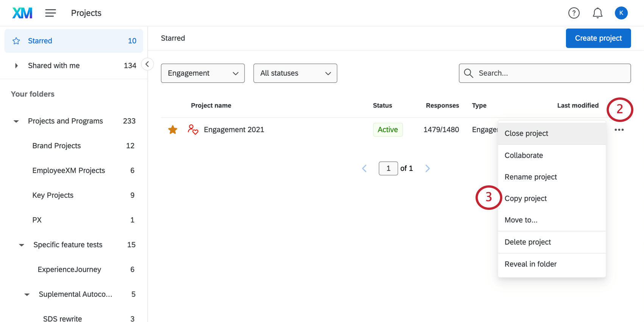Select Delete project from the menu
The image size is (644, 322).
(528, 242)
